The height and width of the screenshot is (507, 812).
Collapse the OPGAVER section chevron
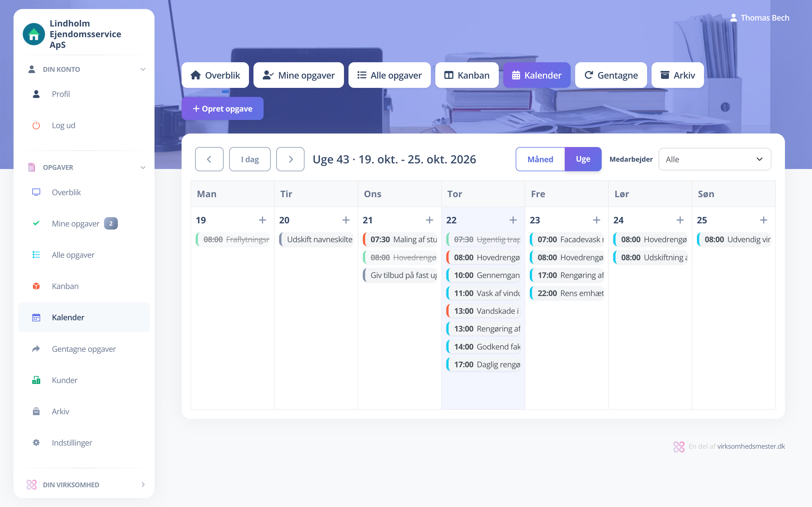143,167
